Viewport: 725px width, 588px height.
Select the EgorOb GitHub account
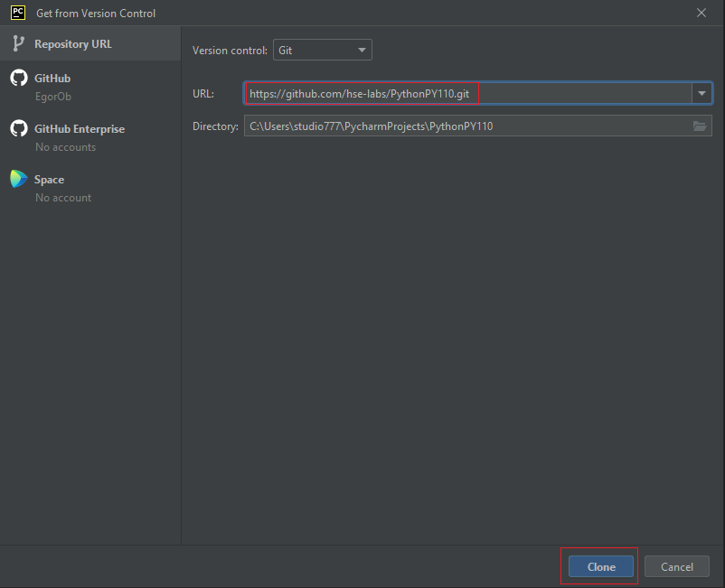tap(52, 97)
